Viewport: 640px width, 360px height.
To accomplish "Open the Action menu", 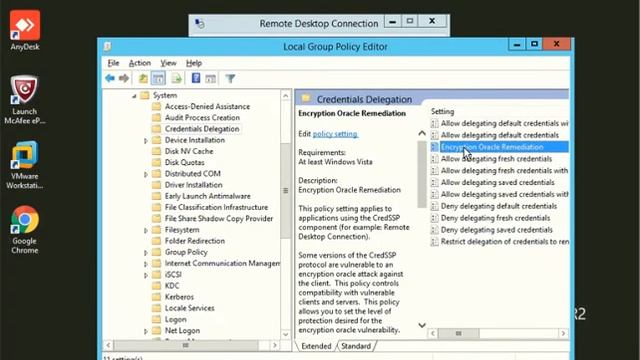I will (140, 63).
